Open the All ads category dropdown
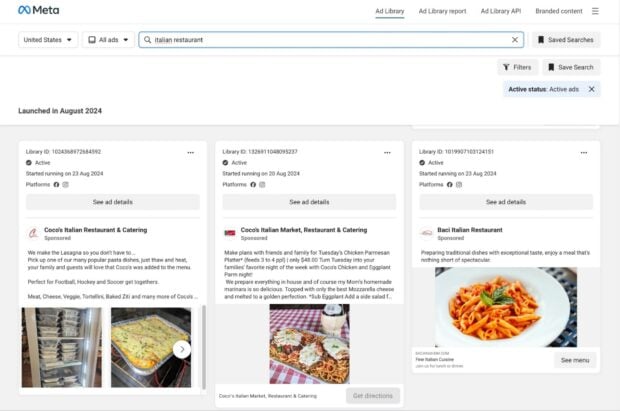Screen dimensions: 620x411 (108, 40)
